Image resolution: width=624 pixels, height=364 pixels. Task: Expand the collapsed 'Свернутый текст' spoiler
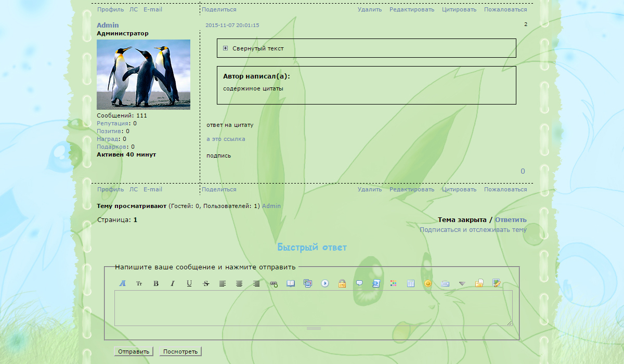click(226, 48)
